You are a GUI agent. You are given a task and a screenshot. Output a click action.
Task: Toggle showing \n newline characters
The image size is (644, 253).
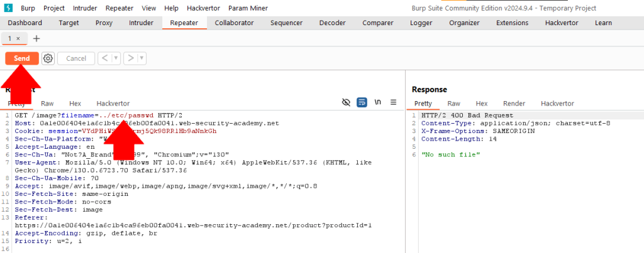pos(378,102)
